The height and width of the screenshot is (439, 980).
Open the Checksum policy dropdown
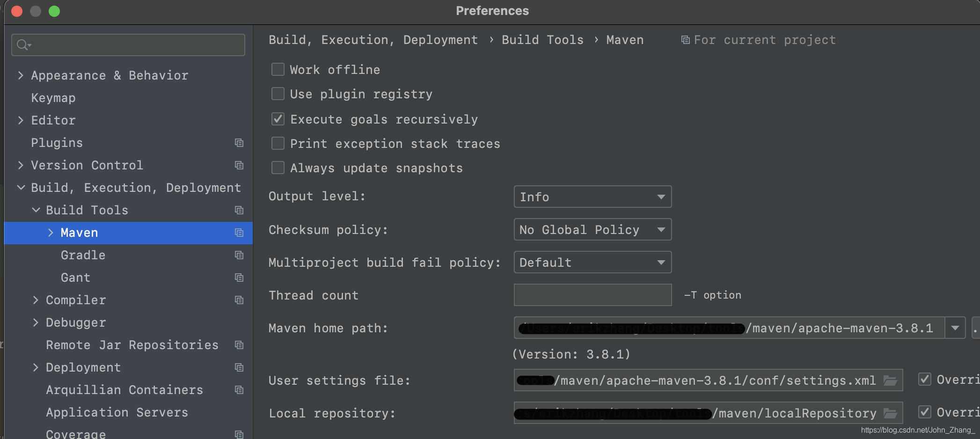(x=592, y=230)
